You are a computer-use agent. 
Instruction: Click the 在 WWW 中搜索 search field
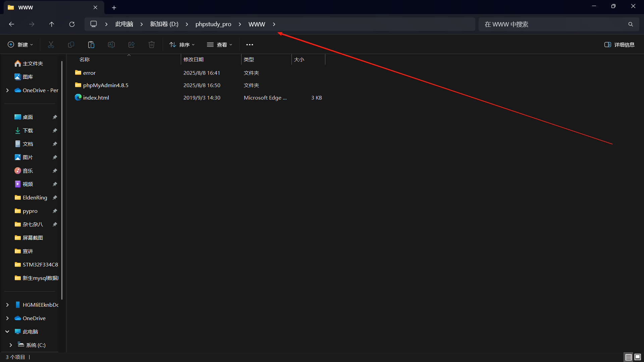[553, 24]
